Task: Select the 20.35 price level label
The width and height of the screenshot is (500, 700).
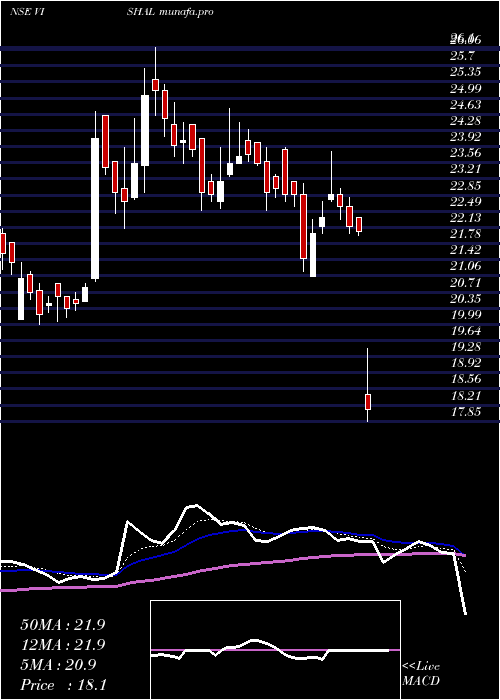Action: (466, 298)
